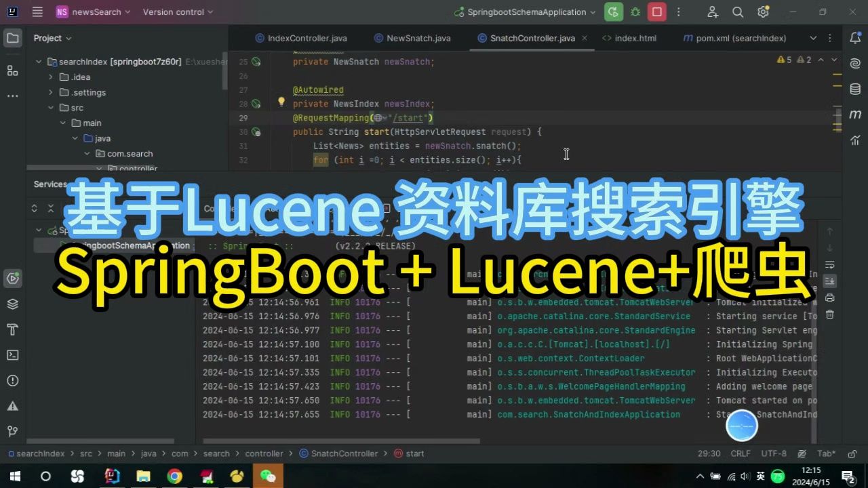868x488 pixels.
Task: Open Maven tool window icon
Action: pyautogui.click(x=855, y=115)
